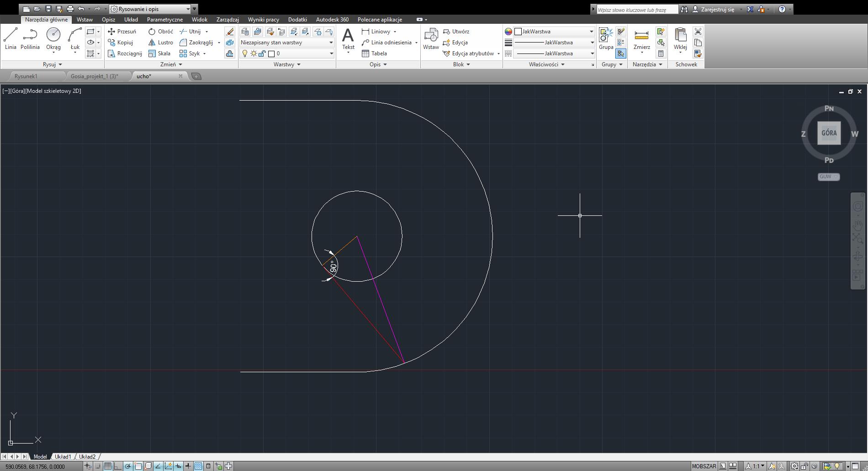The width and height of the screenshot is (868, 471).
Task: Open the Widok ribbon tab
Action: (200, 20)
